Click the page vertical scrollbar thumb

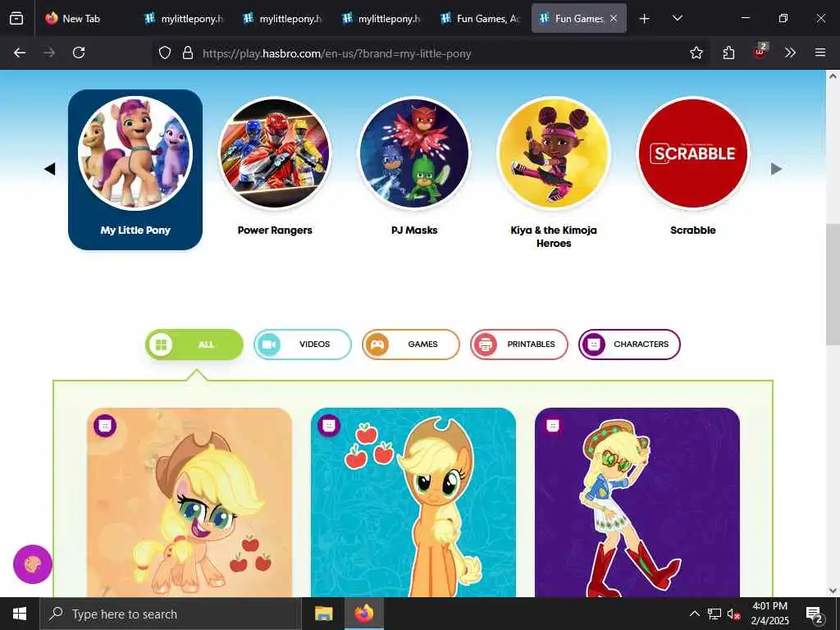(833, 285)
